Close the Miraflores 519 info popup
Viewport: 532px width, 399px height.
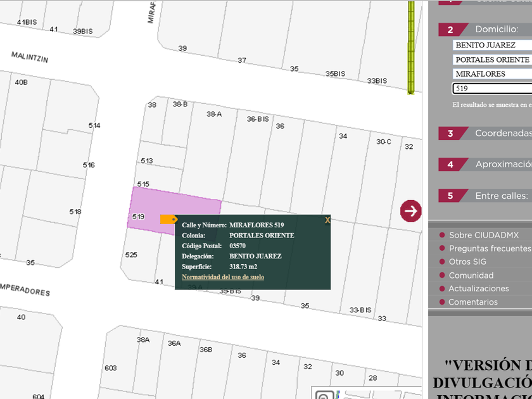click(327, 220)
